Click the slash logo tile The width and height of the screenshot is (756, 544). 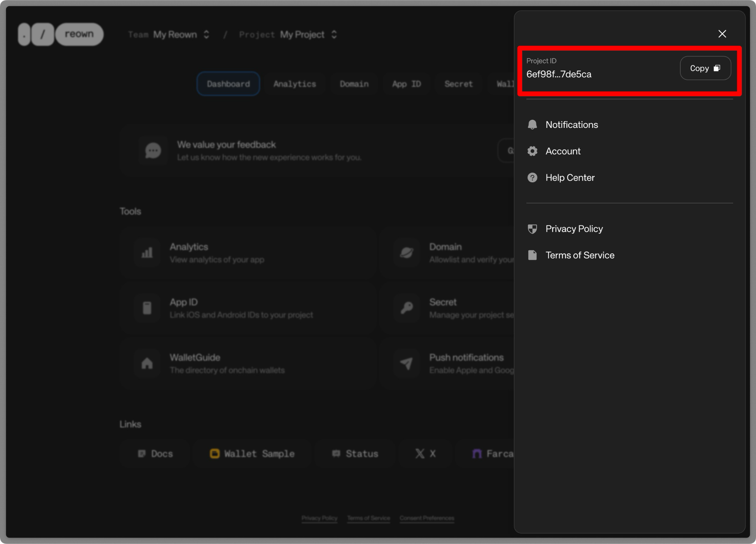(42, 34)
